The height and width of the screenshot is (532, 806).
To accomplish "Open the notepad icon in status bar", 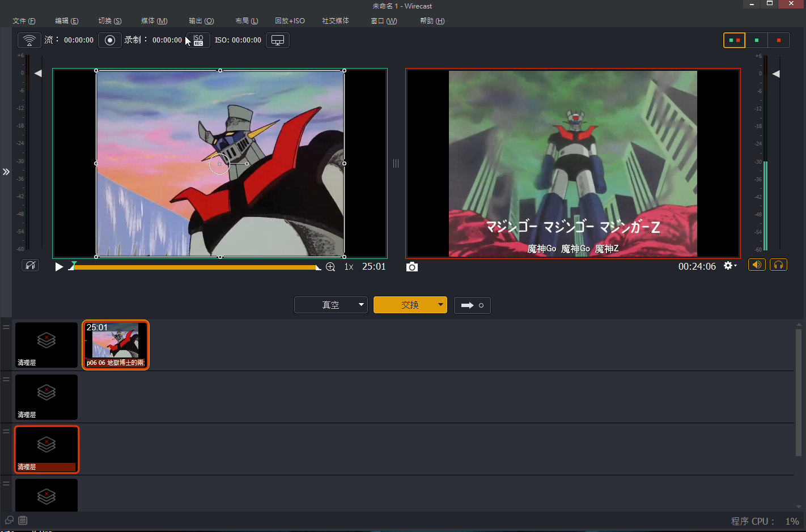I will 23,520.
